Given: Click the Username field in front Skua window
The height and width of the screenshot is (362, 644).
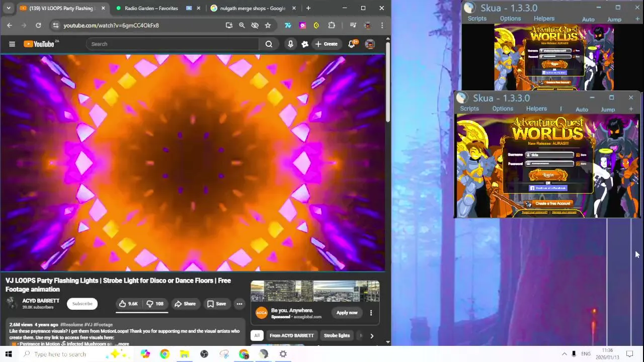Looking at the screenshot, I should (549, 155).
